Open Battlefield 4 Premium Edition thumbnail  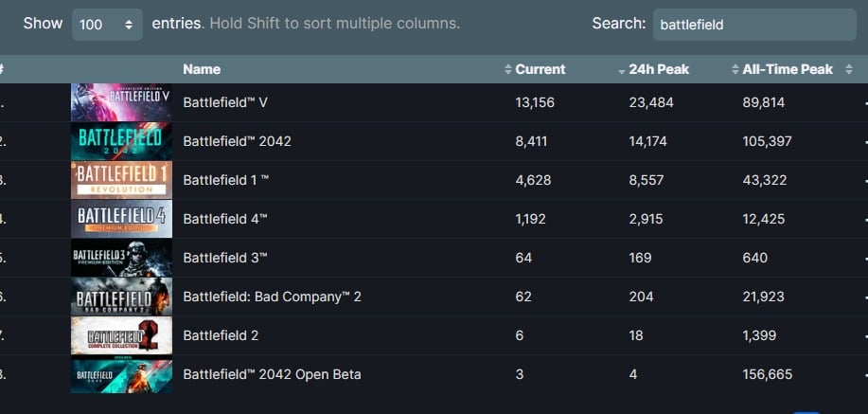click(x=121, y=219)
